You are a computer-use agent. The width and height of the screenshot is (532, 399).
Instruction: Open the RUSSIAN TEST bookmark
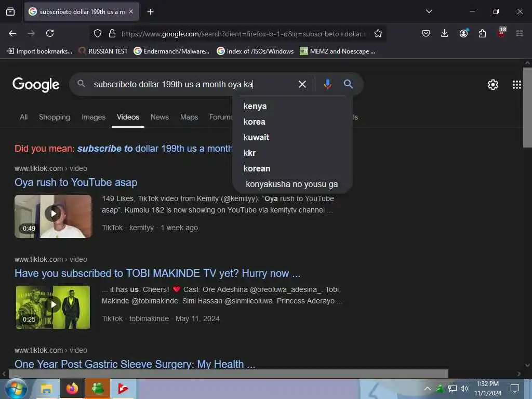103,51
